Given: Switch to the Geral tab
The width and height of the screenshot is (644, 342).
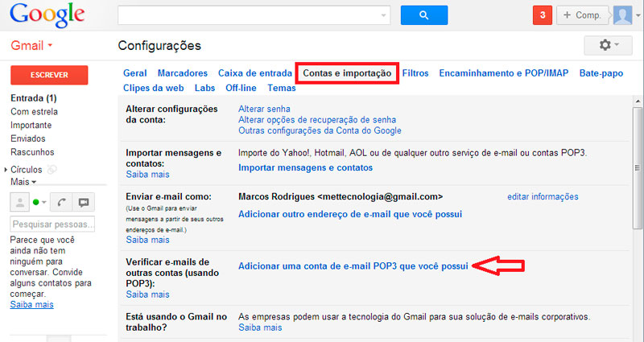Looking at the screenshot, I should pos(134,73).
